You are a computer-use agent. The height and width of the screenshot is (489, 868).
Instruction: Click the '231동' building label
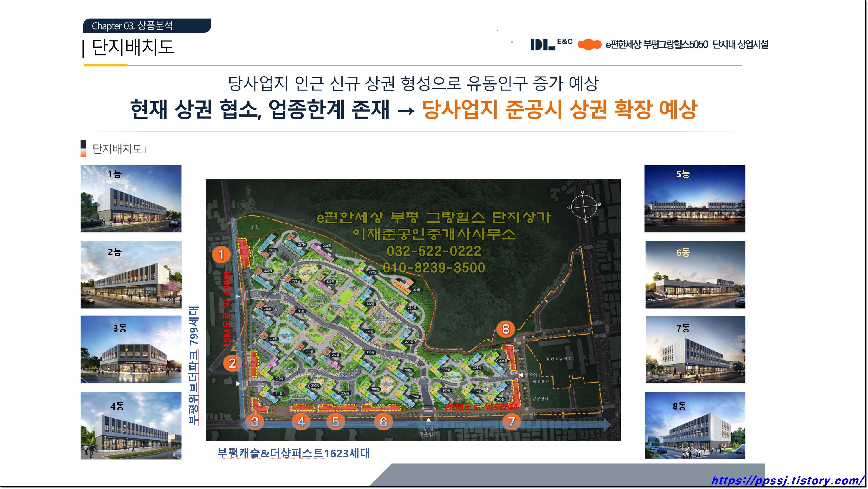[x=417, y=290]
